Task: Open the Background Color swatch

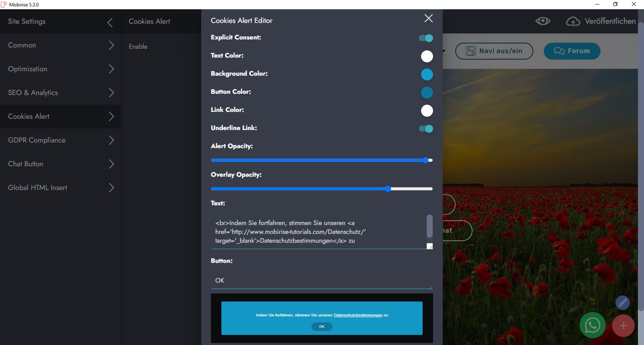Action: click(x=427, y=74)
